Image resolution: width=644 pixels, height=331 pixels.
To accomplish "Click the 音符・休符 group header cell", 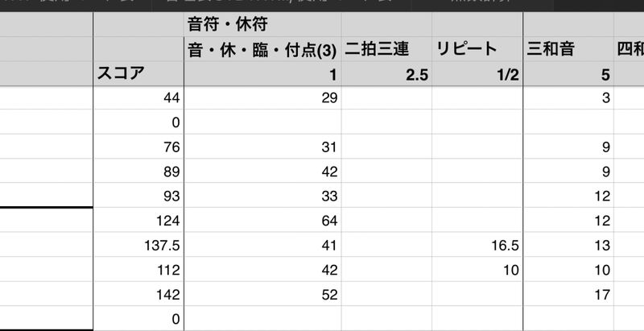I will tap(262, 24).
